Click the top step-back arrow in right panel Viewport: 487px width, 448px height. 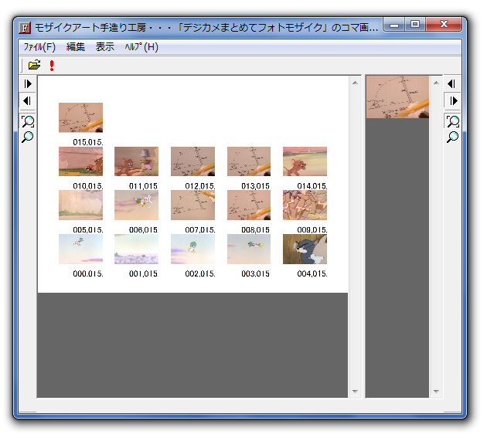point(452,83)
